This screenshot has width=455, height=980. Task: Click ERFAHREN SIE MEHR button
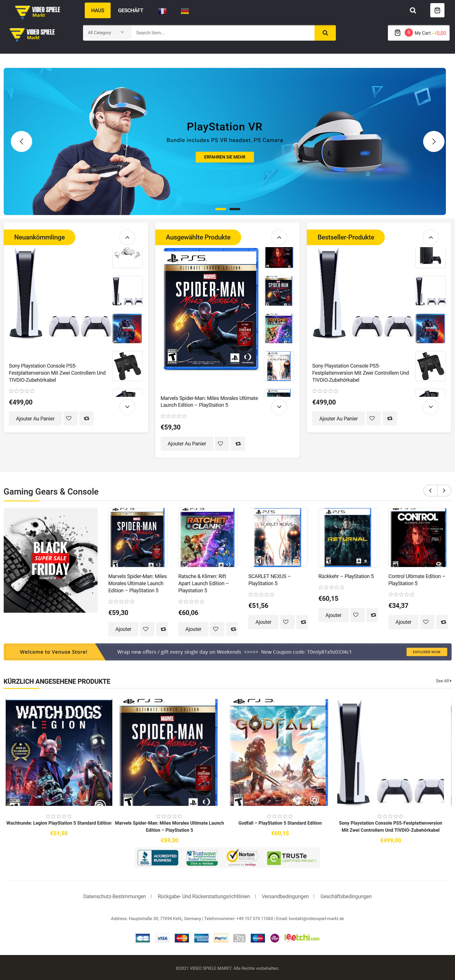225,157
